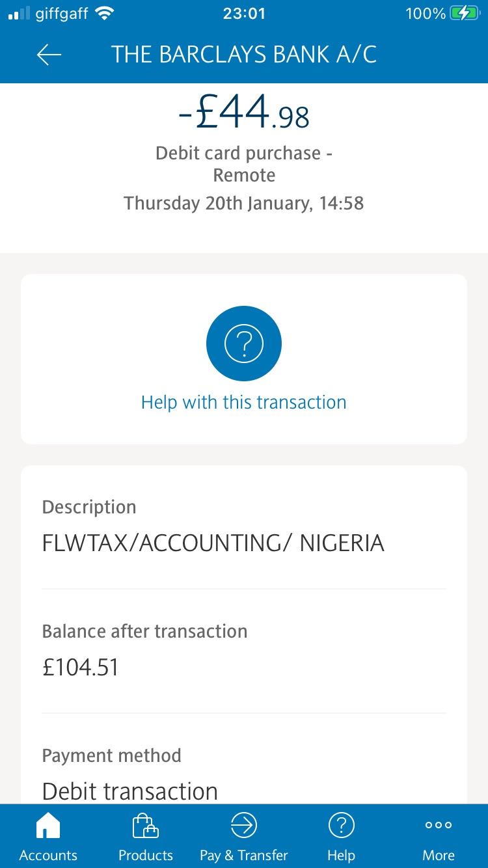Tap the £104.51 balance after transaction

click(81, 668)
